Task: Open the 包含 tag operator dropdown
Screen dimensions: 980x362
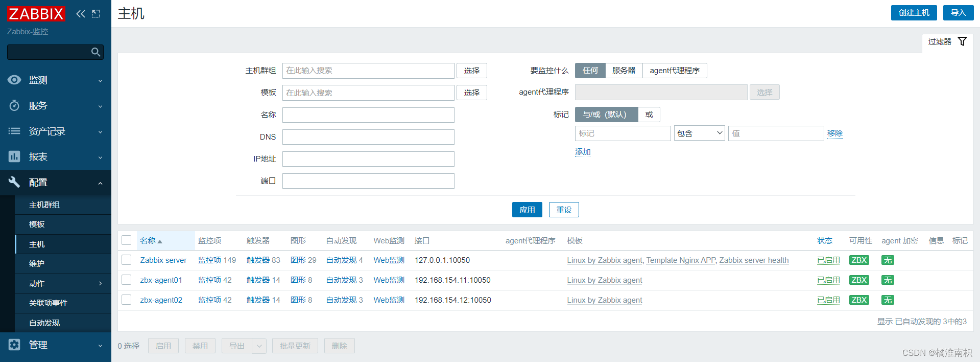Action: (699, 133)
